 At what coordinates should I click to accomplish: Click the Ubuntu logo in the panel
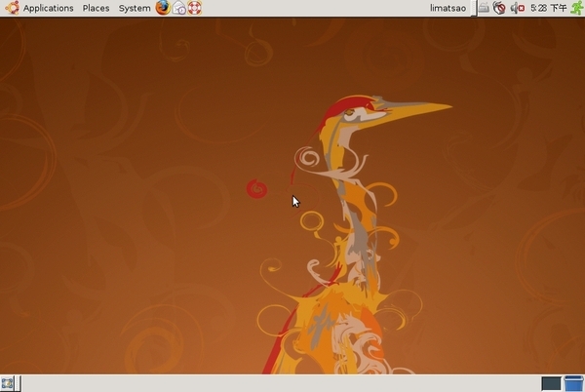coord(12,8)
